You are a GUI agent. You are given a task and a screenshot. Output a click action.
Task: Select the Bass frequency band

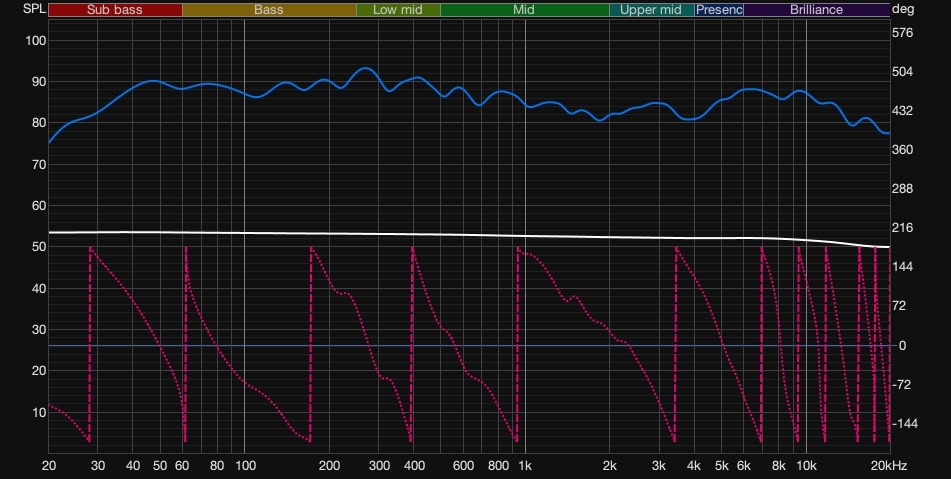269,10
